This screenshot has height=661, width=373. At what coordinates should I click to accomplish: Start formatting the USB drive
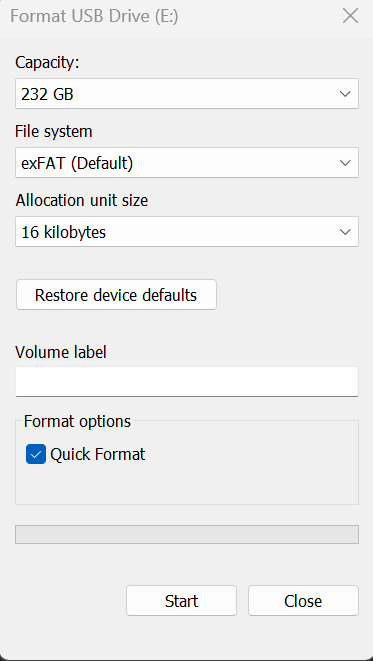point(181,600)
